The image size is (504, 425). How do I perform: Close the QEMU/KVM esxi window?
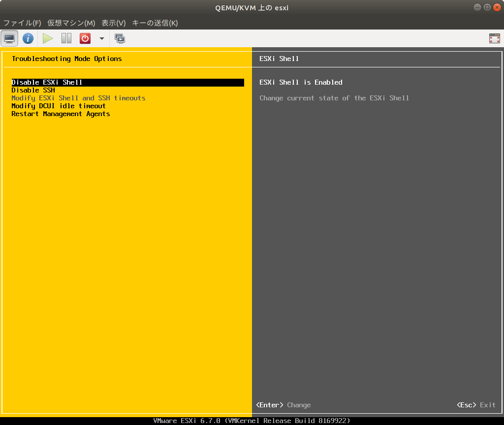click(497, 7)
